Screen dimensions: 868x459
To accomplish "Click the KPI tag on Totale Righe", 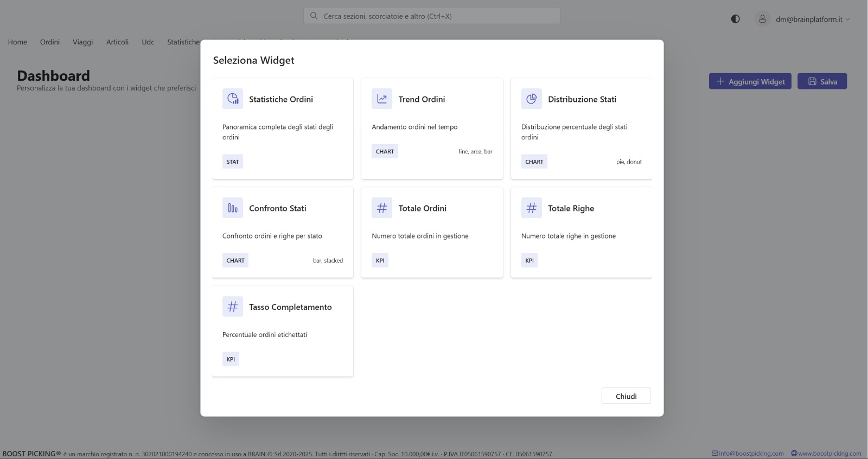I will click(x=529, y=260).
